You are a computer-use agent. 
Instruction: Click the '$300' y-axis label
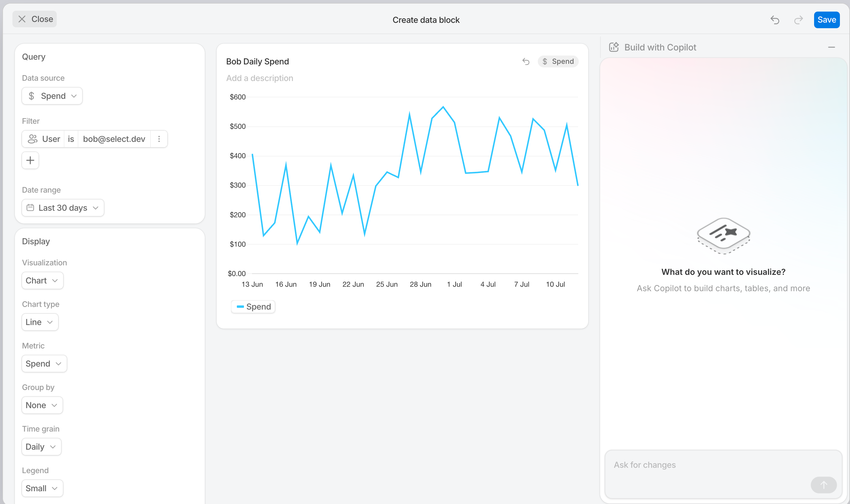[237, 185]
